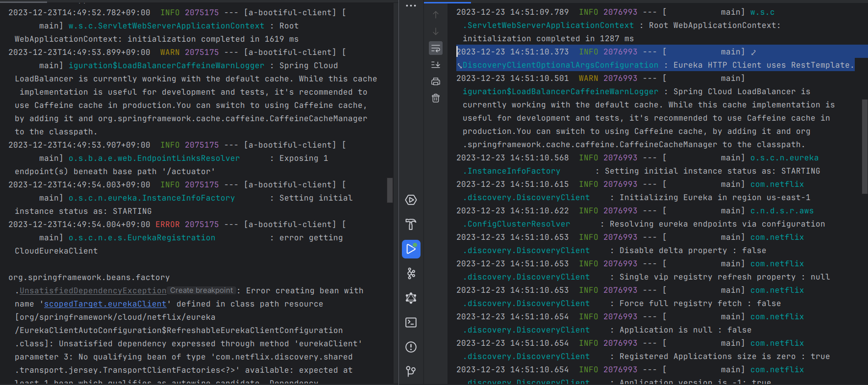
Task: Click the up arrow to previous stack trace
Action: point(436,15)
